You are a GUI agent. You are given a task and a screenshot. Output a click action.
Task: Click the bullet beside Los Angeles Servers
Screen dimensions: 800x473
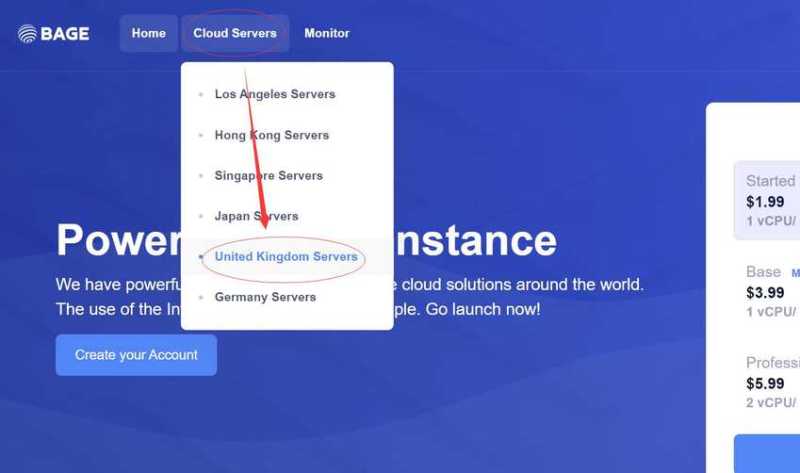(x=201, y=95)
